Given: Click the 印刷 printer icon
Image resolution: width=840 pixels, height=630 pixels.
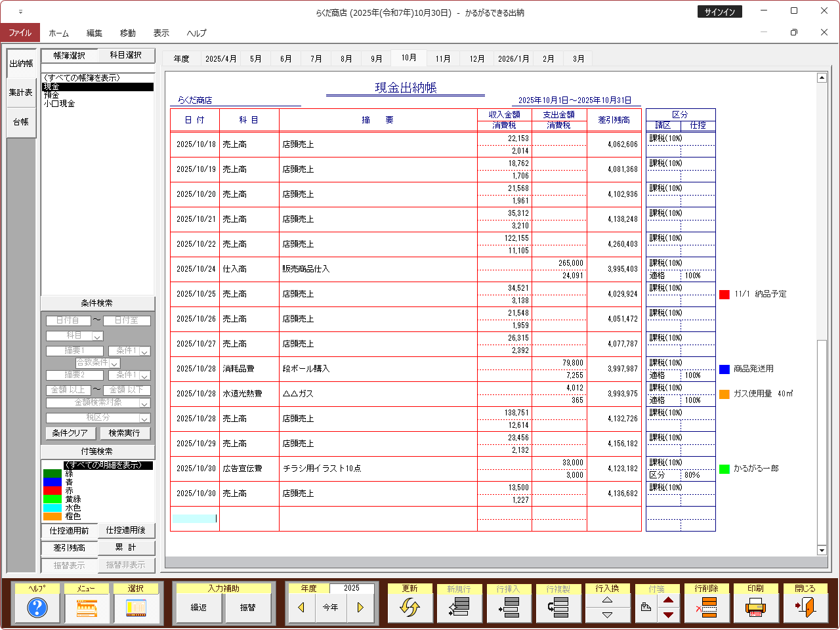Looking at the screenshot, I should point(755,608).
